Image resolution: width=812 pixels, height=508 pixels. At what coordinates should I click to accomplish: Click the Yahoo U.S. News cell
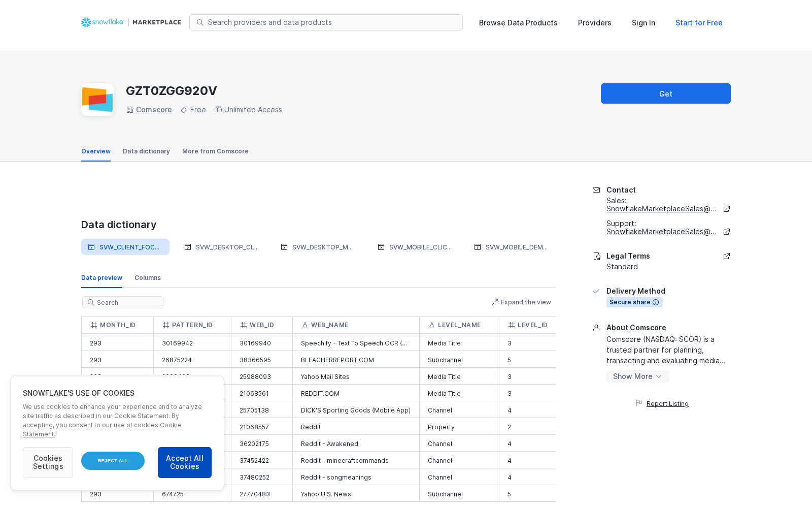356,494
